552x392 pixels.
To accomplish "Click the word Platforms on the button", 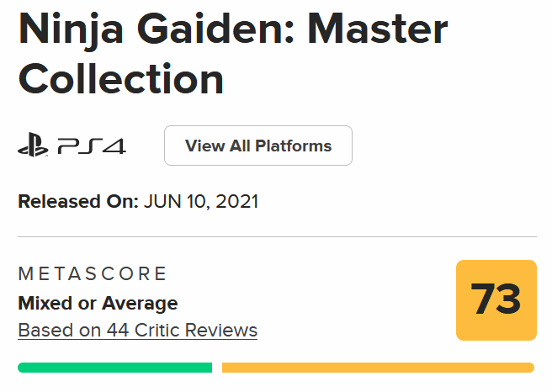I will tap(294, 146).
